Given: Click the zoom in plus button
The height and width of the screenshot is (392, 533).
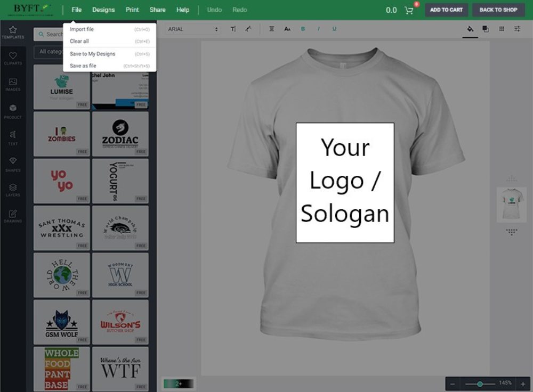Looking at the screenshot, I should tap(523, 384).
